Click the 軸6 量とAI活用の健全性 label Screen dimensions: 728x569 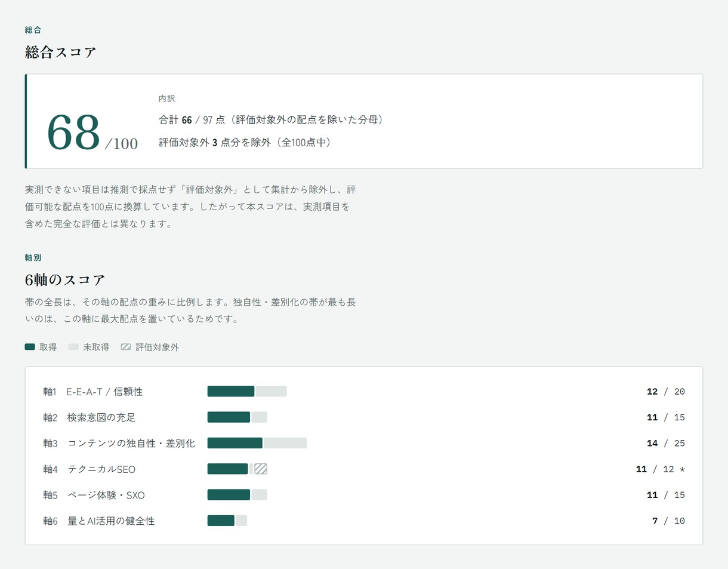pos(99,521)
